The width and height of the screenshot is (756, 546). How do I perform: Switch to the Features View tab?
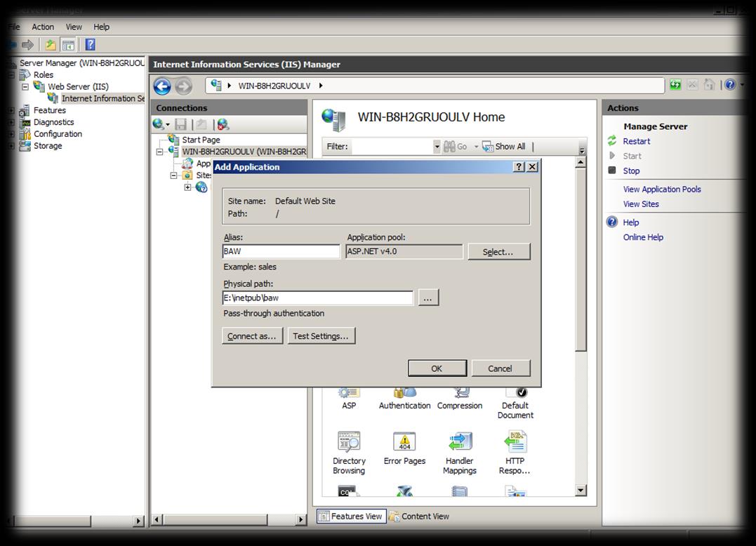[352, 516]
